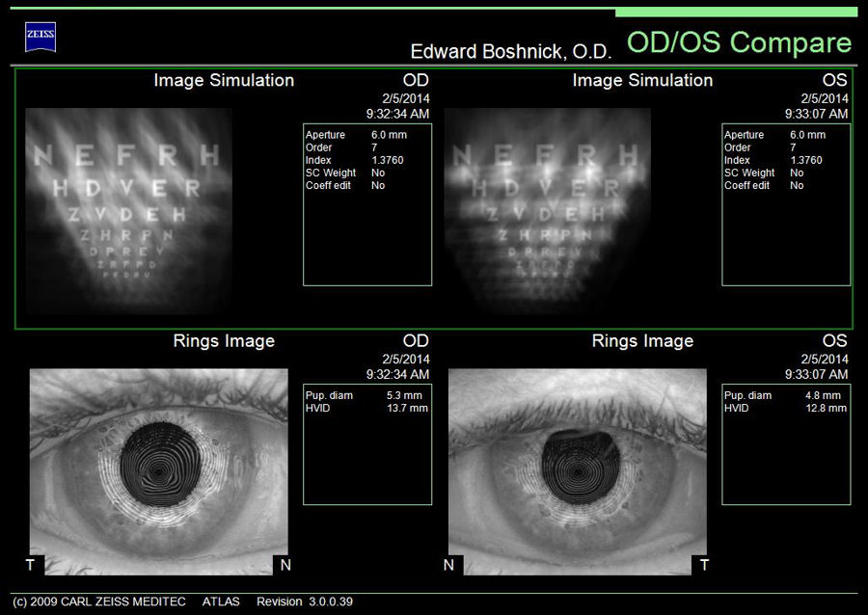The image size is (868, 615).
Task: Click the OD/OS Compare title
Action: [x=739, y=42]
